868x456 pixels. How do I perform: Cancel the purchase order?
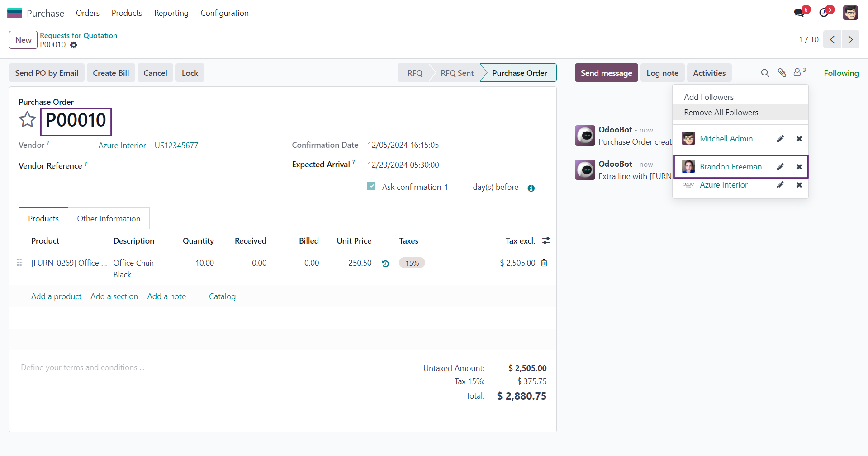pyautogui.click(x=155, y=73)
